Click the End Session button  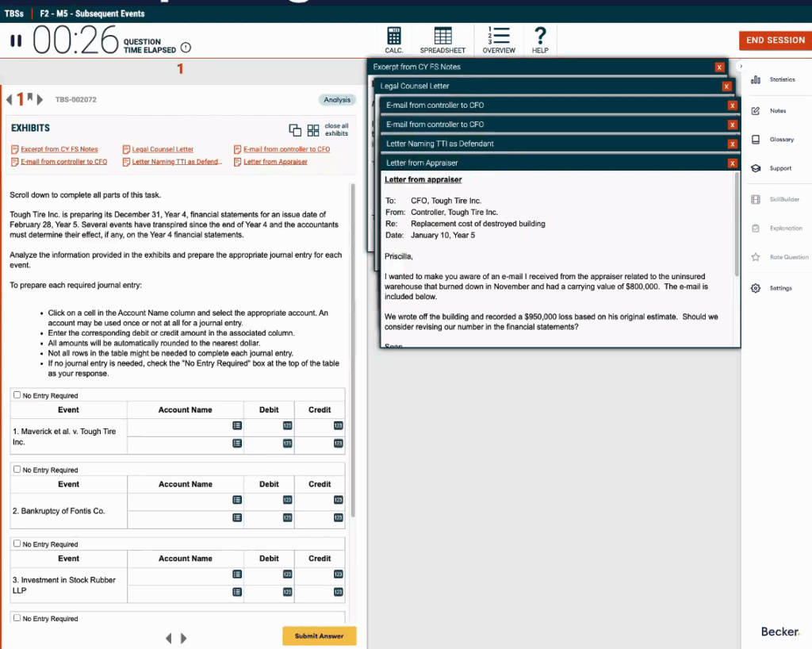point(775,40)
